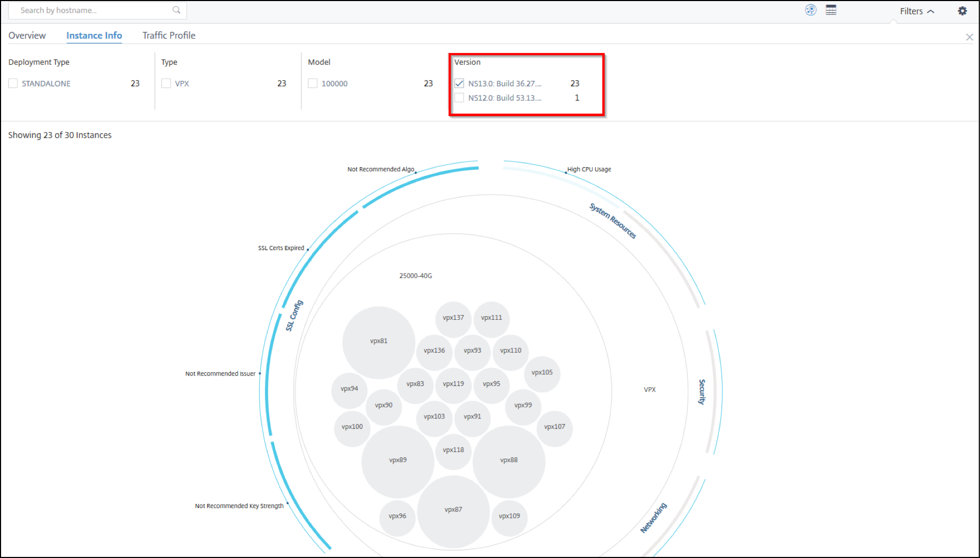This screenshot has width=980, height=558.
Task: Click the Not Recommended Key Strength label
Action: tap(239, 505)
